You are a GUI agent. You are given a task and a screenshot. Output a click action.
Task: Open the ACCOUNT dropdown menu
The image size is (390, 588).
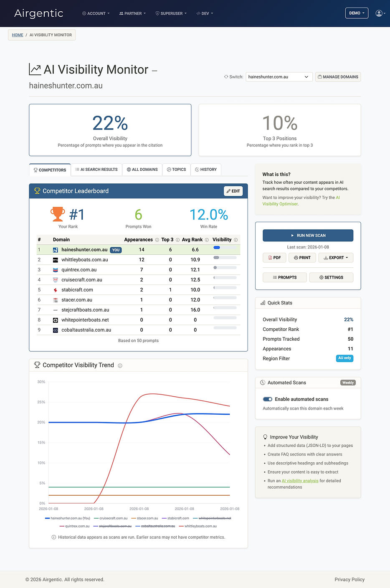tap(96, 13)
